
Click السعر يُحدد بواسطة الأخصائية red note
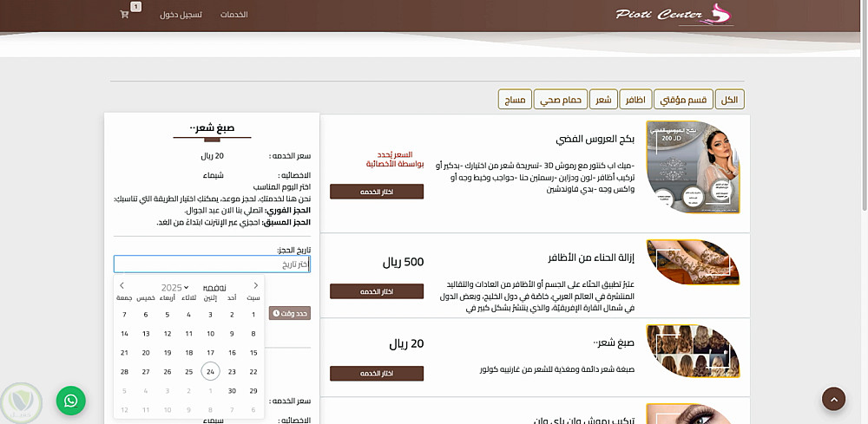tap(395, 160)
